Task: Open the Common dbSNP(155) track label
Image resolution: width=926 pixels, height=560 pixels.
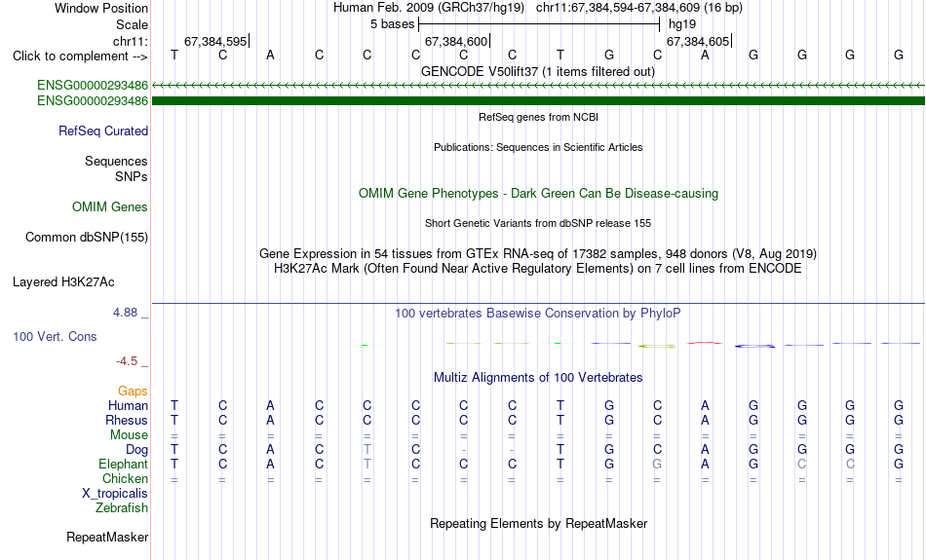Action: coord(86,238)
